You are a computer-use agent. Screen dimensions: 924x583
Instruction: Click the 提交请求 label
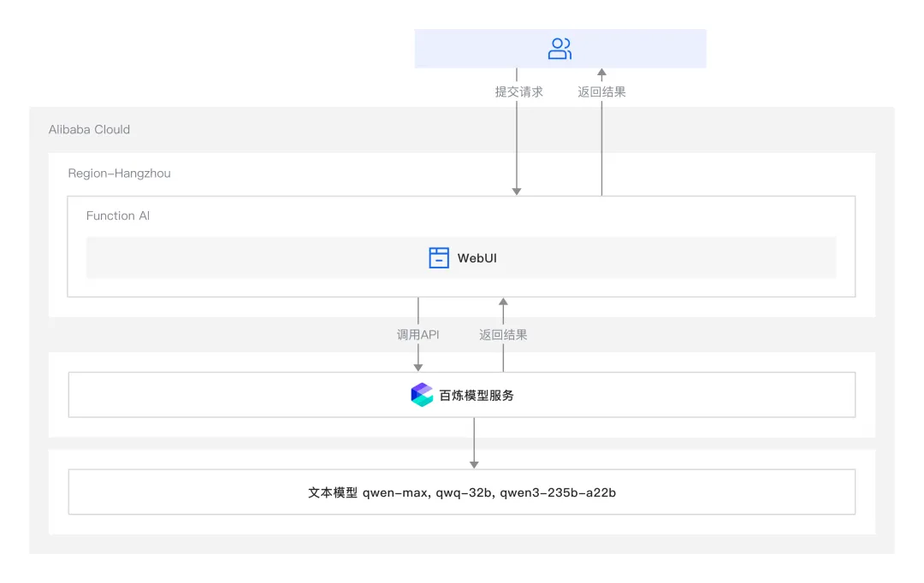(518, 91)
